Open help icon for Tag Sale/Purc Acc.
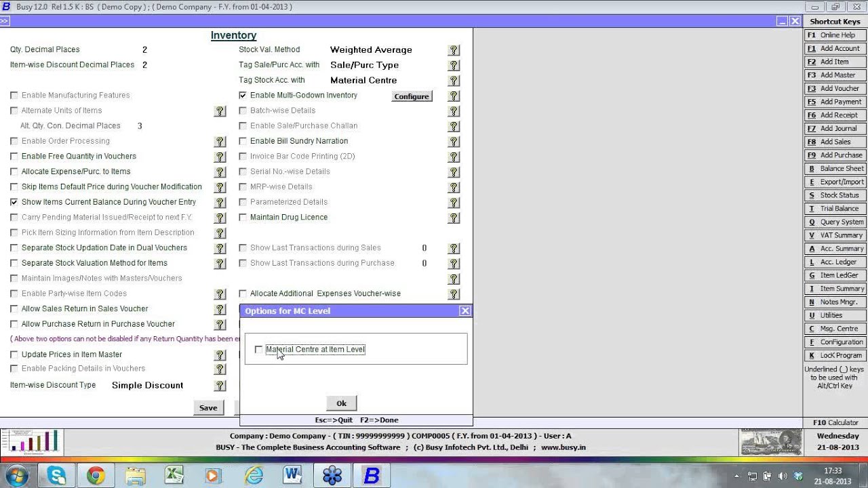The width and height of the screenshot is (868, 488). 454,66
